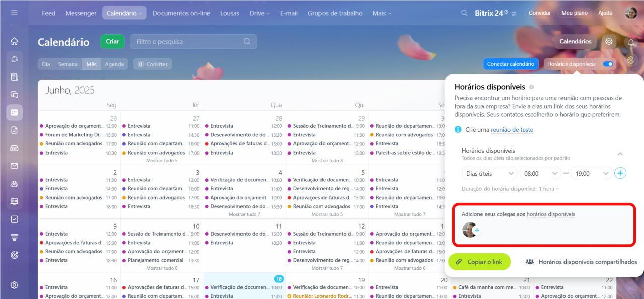Screen dimensions: 644x299
Task: Open the whiteboard presentation icon in sidebar
Action: click(x=14, y=201)
